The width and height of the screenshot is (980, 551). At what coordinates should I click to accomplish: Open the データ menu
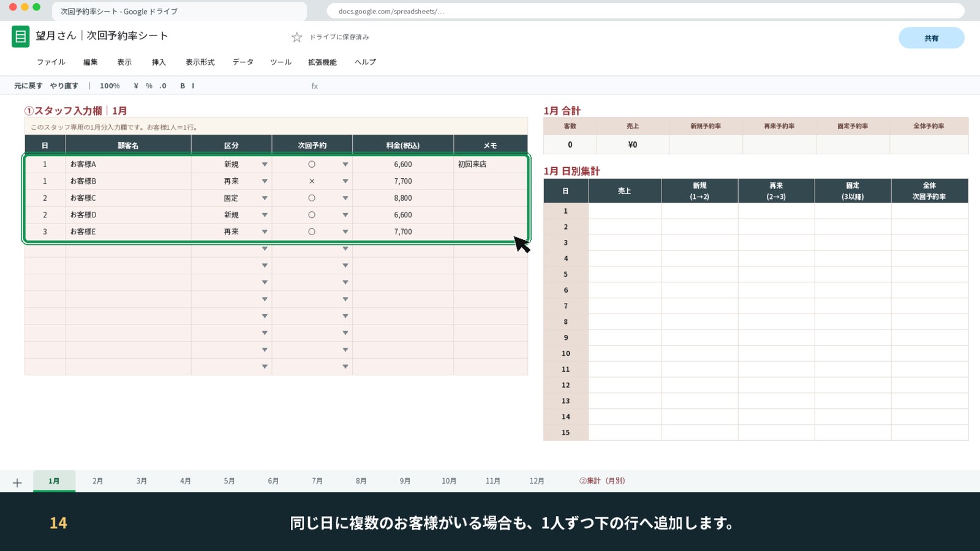click(243, 62)
